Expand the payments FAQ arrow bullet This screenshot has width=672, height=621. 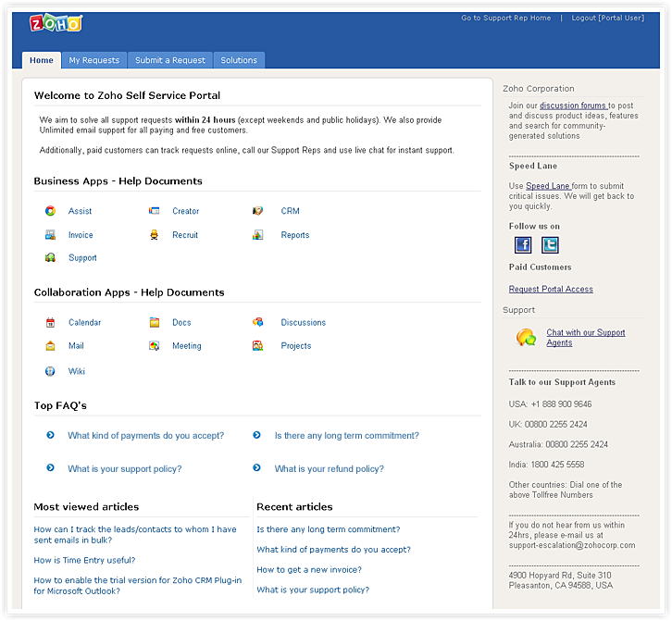(x=51, y=435)
